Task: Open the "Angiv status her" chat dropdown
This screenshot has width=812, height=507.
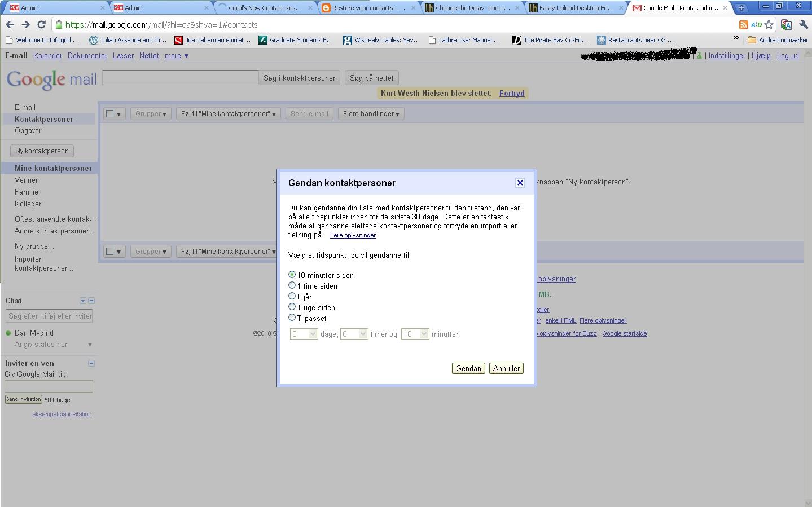Action: pos(89,345)
